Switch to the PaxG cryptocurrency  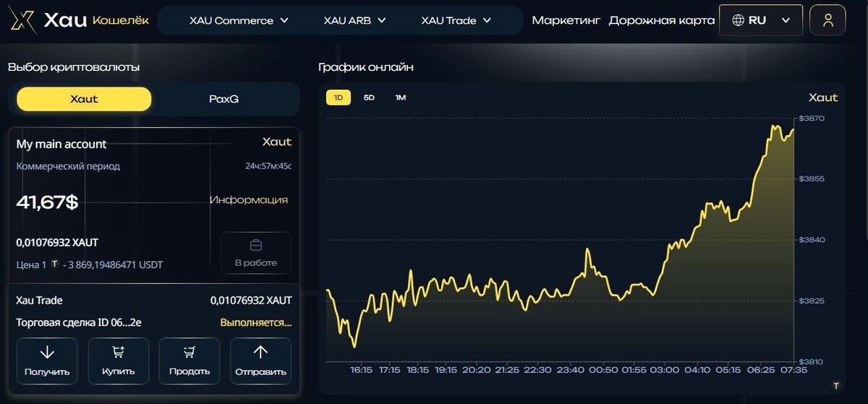(x=224, y=99)
